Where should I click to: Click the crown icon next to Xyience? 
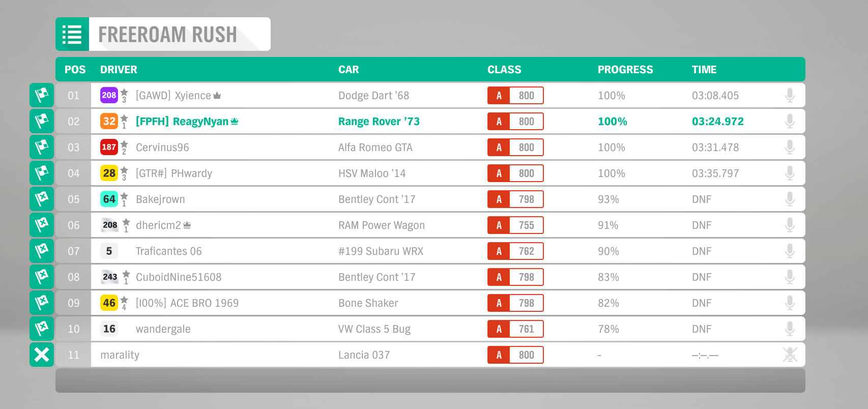pyautogui.click(x=217, y=96)
